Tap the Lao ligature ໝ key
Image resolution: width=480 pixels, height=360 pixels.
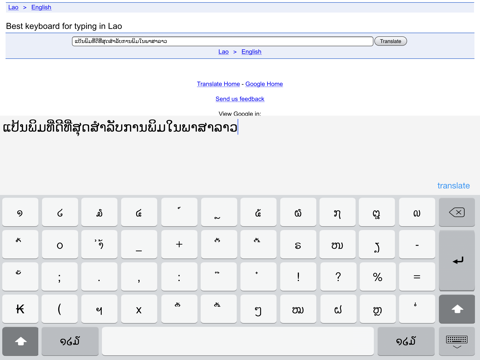pyautogui.click(x=298, y=309)
